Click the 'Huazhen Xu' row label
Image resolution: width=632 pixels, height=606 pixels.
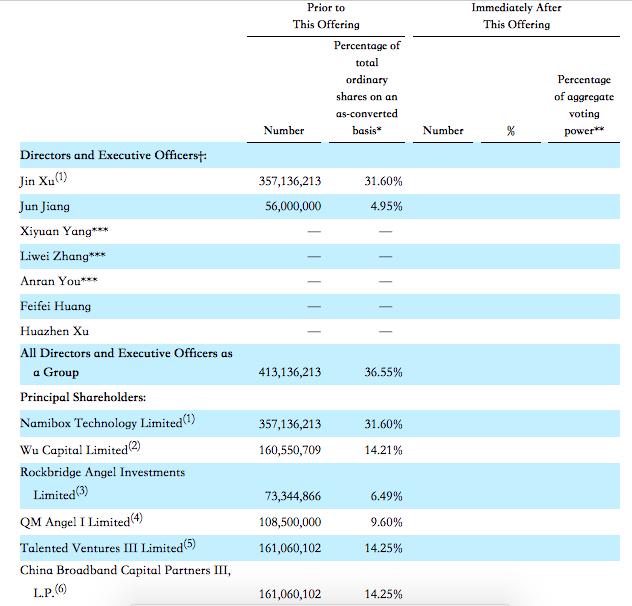click(x=54, y=331)
